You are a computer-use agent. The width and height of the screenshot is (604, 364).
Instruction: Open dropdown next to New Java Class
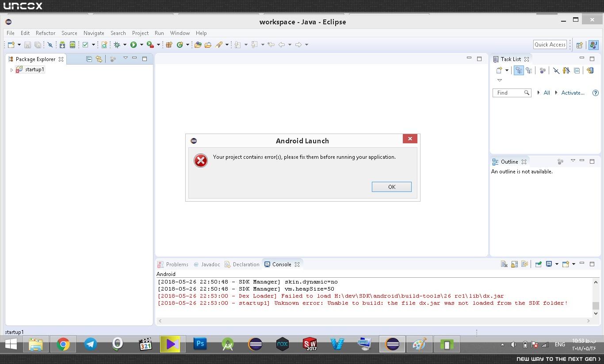pos(187,45)
